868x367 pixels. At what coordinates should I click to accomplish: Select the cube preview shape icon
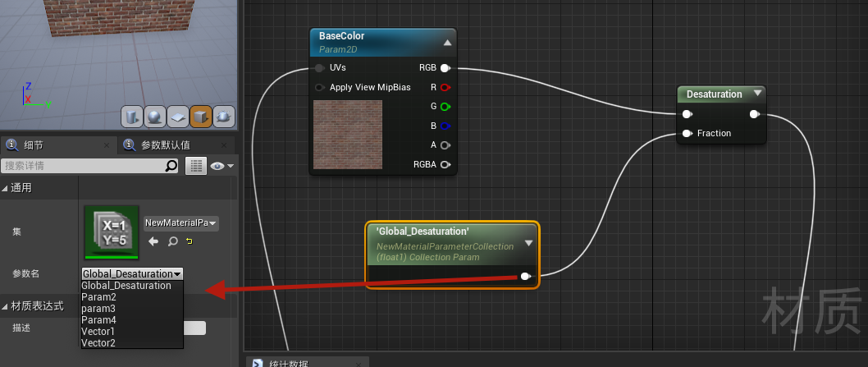(201, 117)
